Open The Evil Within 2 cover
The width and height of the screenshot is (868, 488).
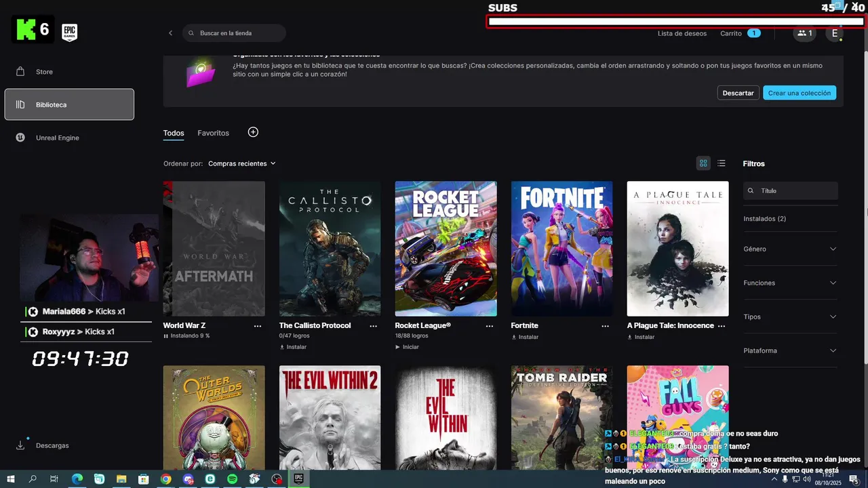click(330, 418)
